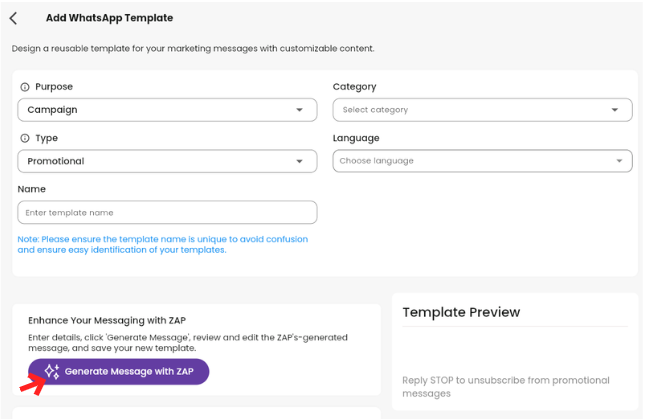
Task: Click the 'Generate Message with ZAP' button label
Action: (129, 372)
